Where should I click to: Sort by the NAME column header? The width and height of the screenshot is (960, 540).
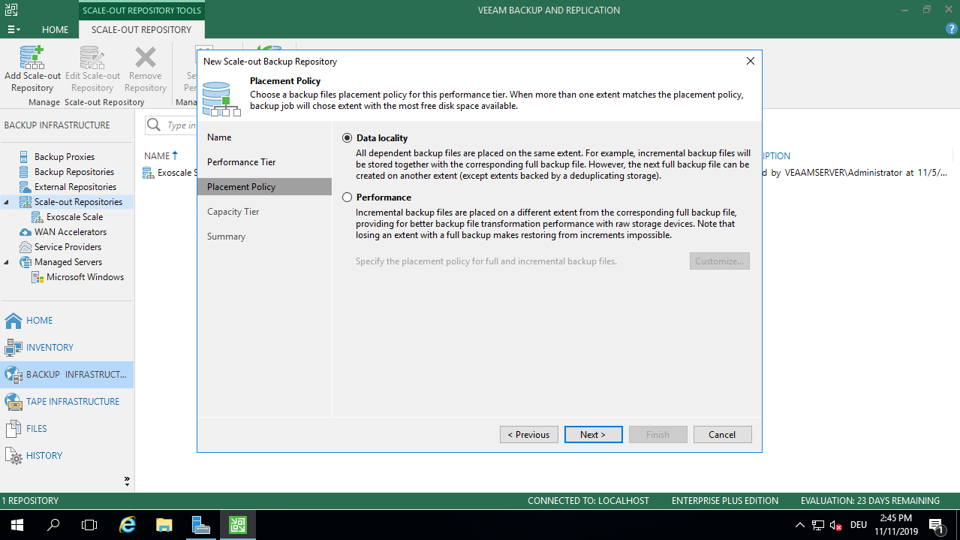coord(160,156)
